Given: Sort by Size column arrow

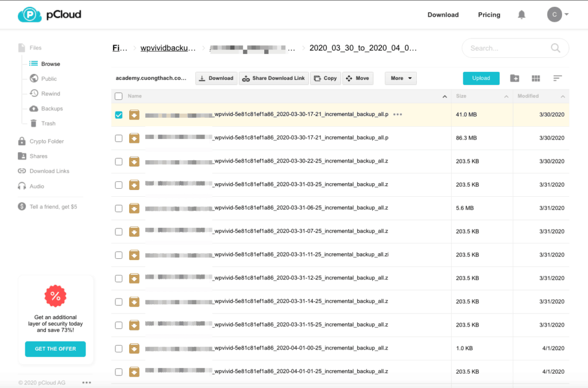Looking at the screenshot, I should click(506, 96).
